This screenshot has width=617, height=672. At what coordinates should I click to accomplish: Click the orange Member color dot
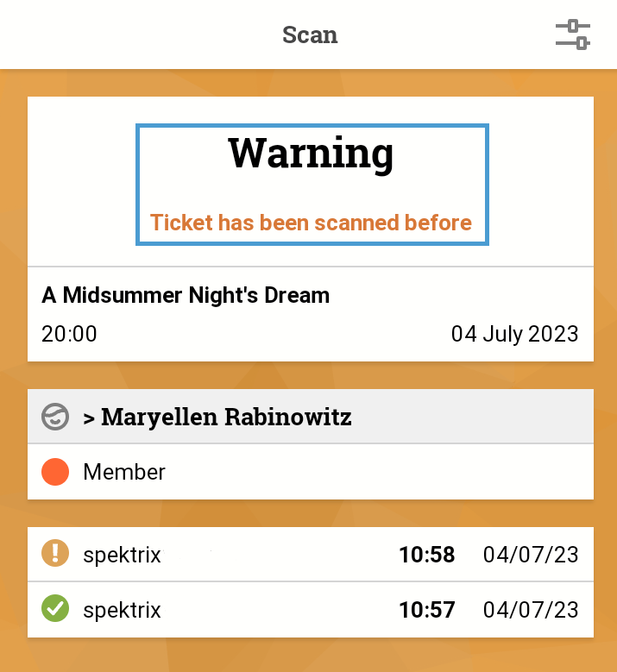pos(54,472)
